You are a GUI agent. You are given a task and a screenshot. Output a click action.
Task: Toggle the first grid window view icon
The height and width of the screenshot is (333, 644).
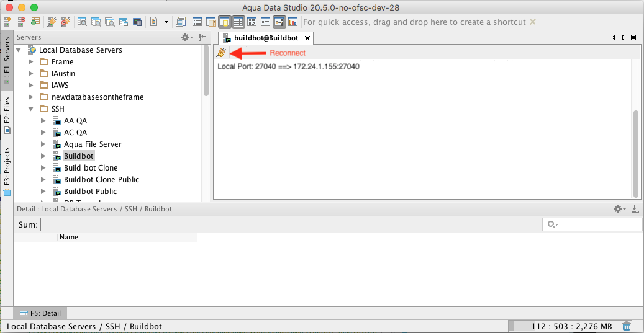point(197,22)
